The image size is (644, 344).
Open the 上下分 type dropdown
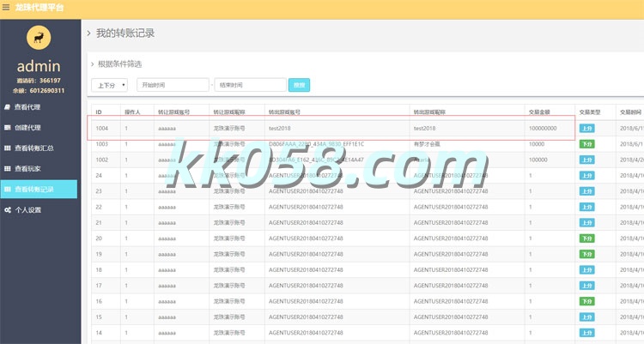111,85
